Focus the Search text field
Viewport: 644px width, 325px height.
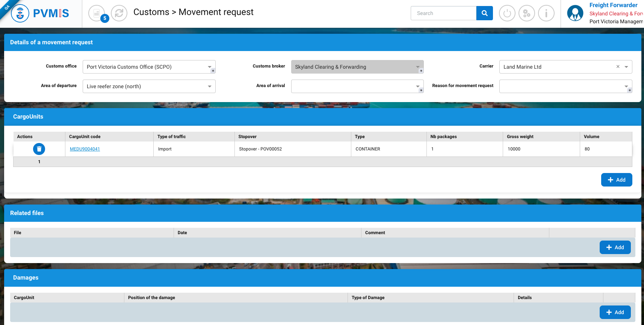[443, 13]
